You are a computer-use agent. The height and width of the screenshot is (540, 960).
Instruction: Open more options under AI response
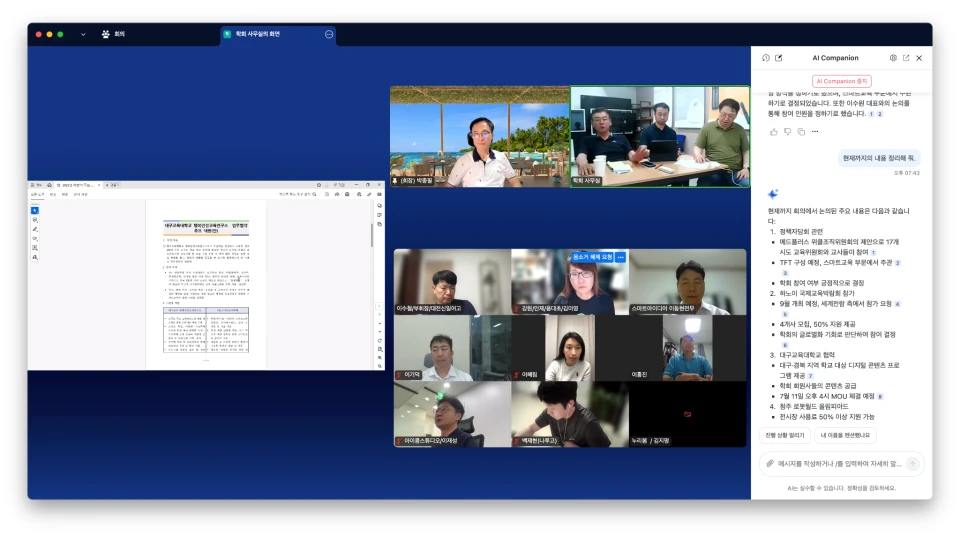coord(815,132)
